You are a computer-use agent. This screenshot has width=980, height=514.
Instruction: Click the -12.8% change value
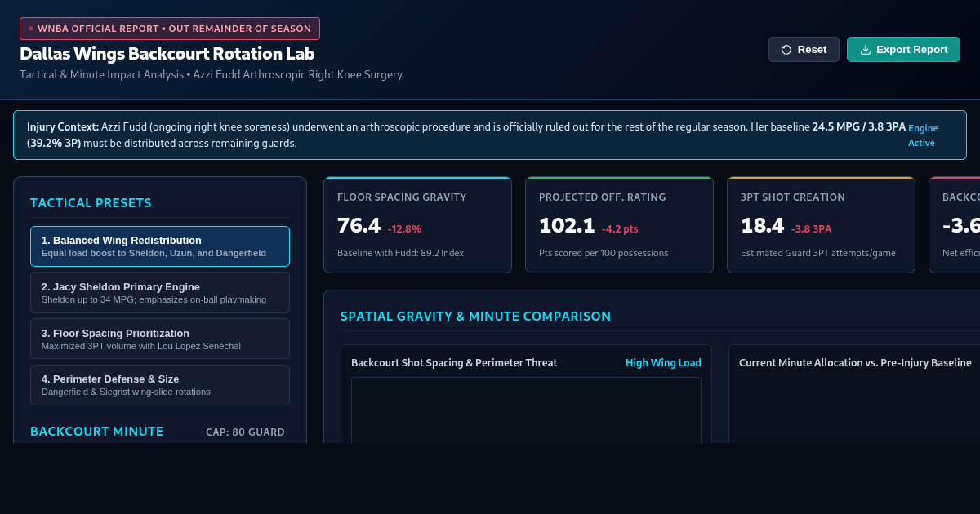click(404, 229)
